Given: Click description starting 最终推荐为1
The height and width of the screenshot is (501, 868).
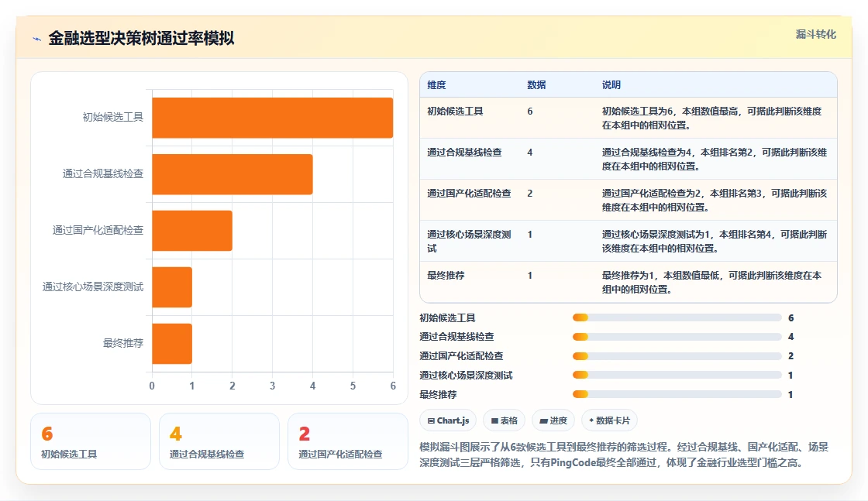Looking at the screenshot, I should click(x=712, y=282).
